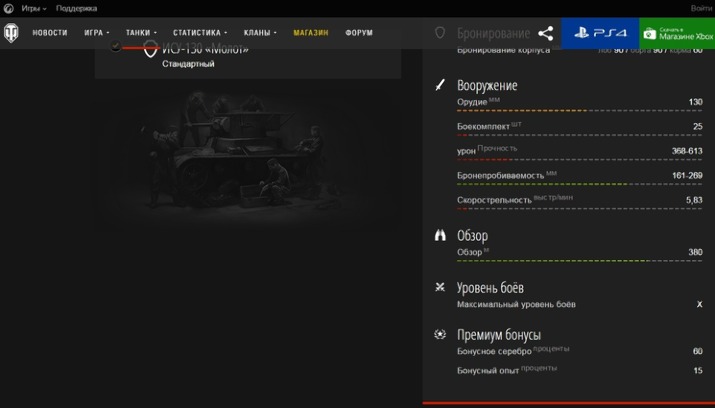Click the Орудие stat bar
Viewport: 715px width, 408px height.
coord(580,110)
